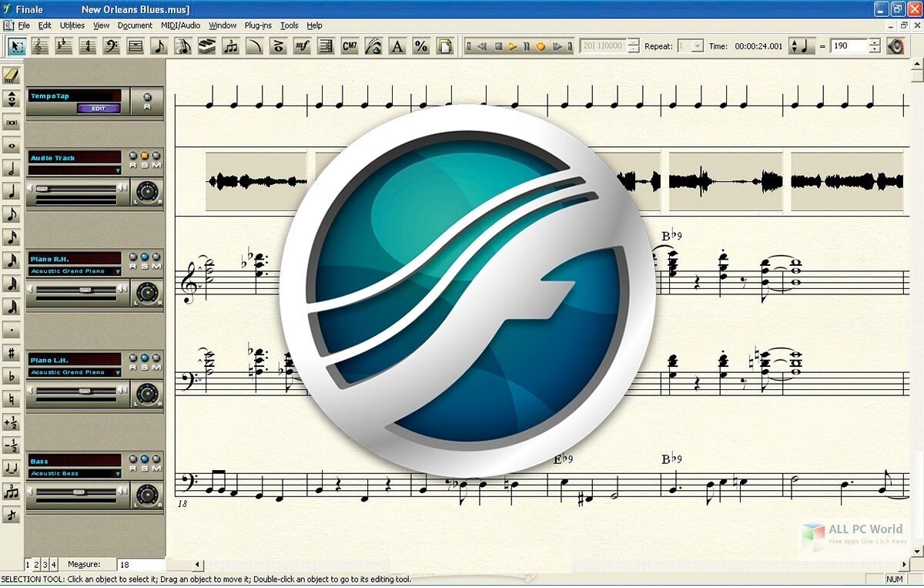Select the Expression mf tool

coord(303,46)
